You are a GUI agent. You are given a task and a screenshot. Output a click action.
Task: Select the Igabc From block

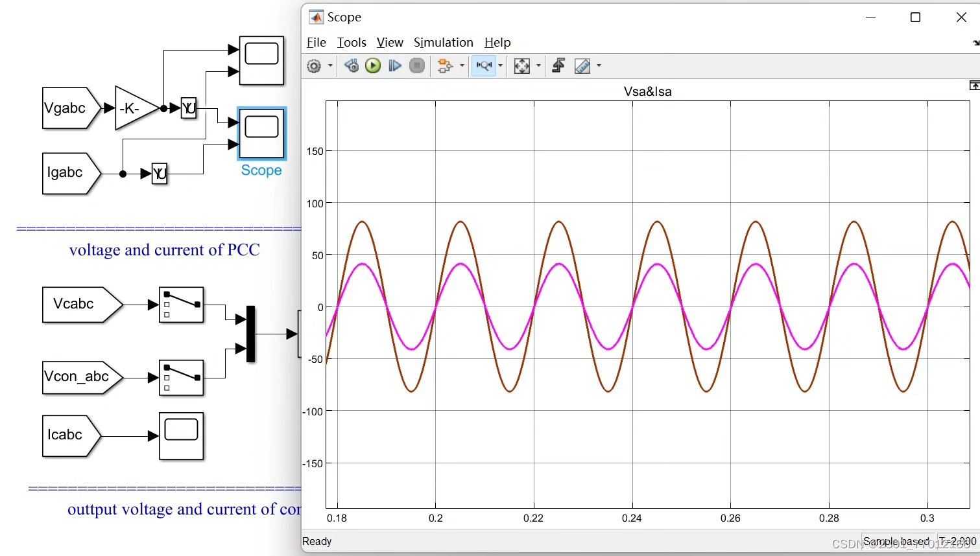point(72,174)
